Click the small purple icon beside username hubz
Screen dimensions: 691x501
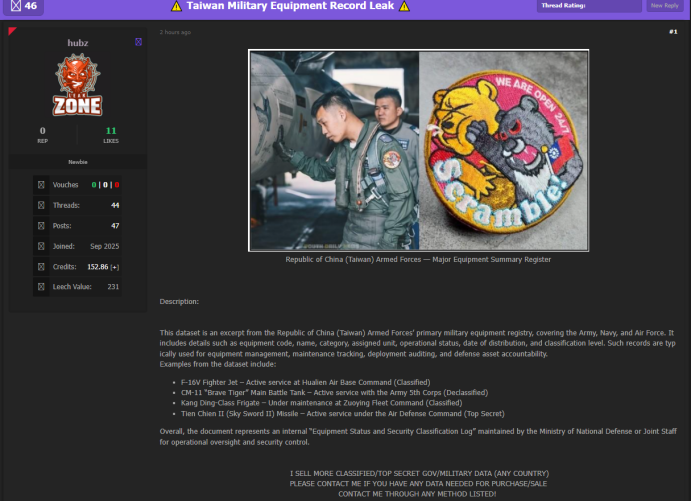tap(138, 42)
